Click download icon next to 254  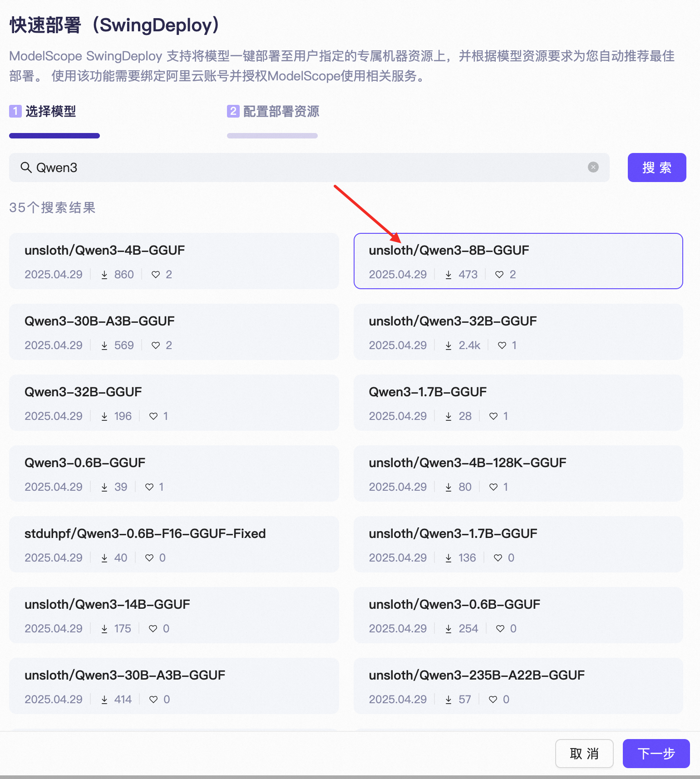(x=449, y=629)
